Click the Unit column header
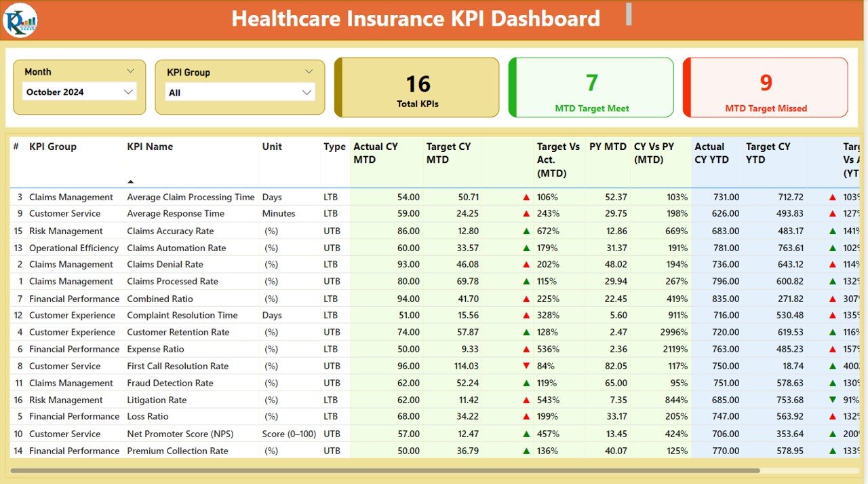The image size is (868, 484). [272, 147]
